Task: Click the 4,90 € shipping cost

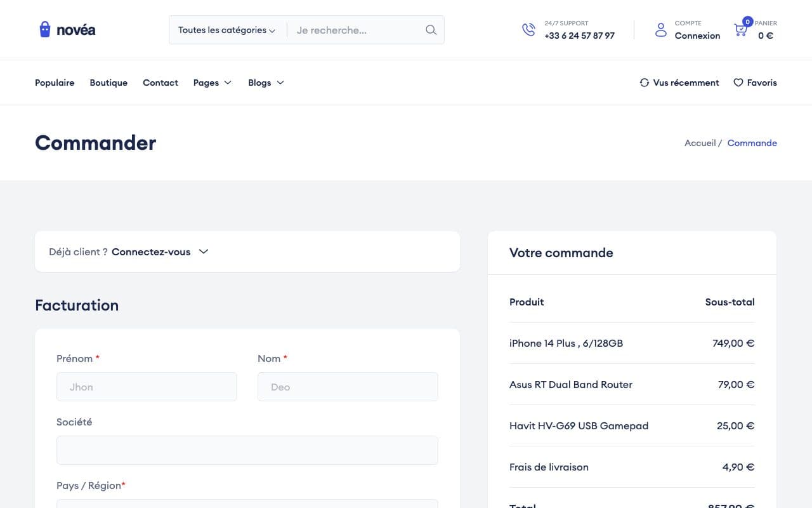Action: [x=738, y=467]
